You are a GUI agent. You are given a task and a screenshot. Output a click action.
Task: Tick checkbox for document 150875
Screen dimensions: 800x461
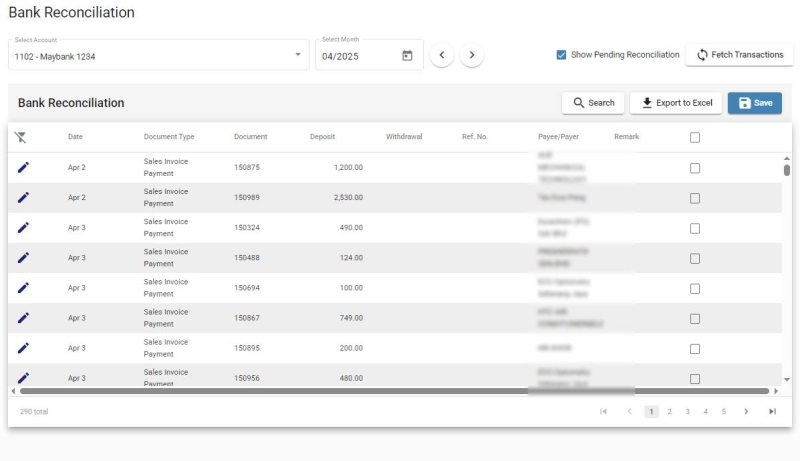tap(695, 168)
